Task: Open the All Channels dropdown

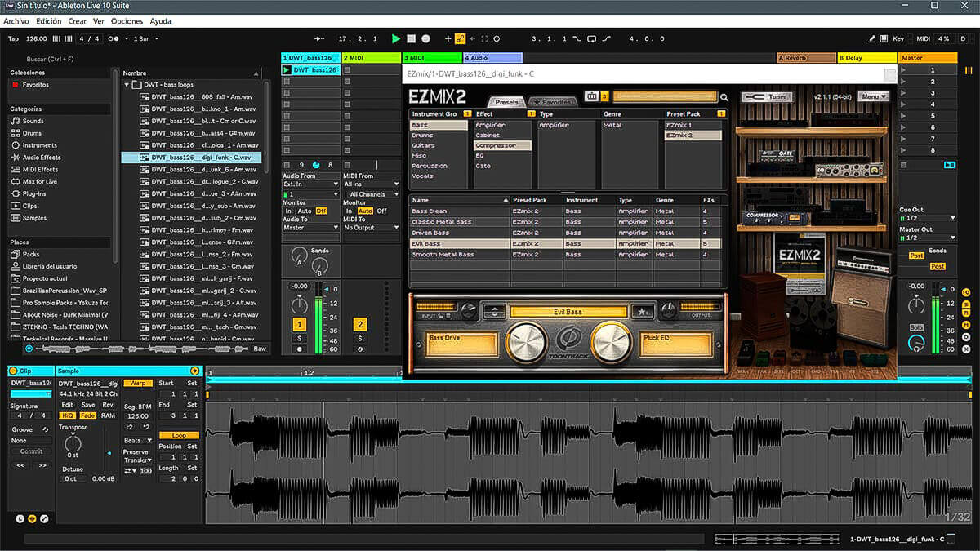Action: point(371,194)
